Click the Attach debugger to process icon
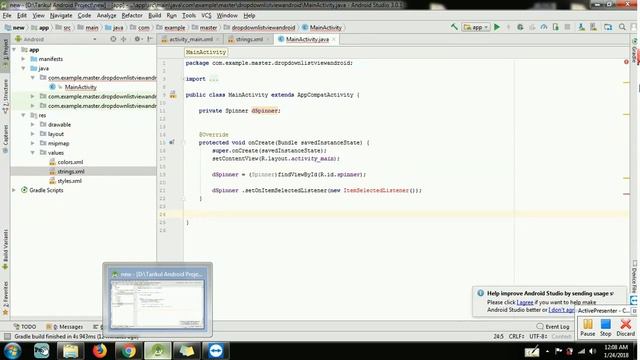Image resolution: width=640 pixels, height=360 pixels. [x=556, y=27]
